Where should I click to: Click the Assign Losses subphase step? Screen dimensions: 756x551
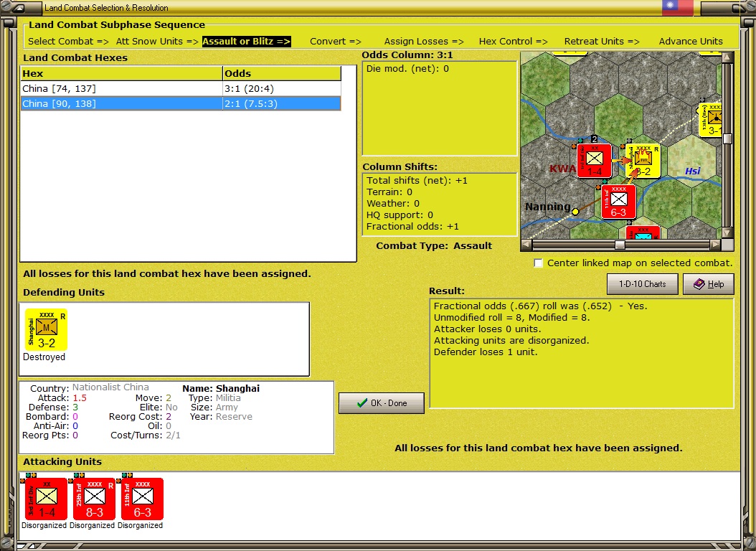(424, 42)
